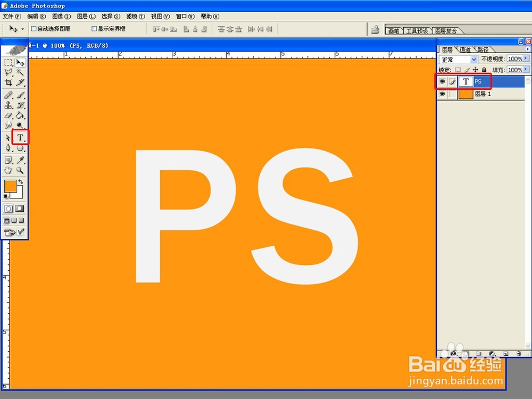
Task: Select the Horizontal Type tool
Action: (20, 137)
